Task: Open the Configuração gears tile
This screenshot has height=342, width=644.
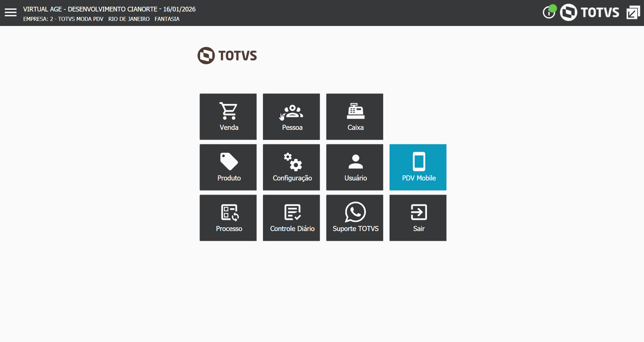Action: (x=291, y=167)
